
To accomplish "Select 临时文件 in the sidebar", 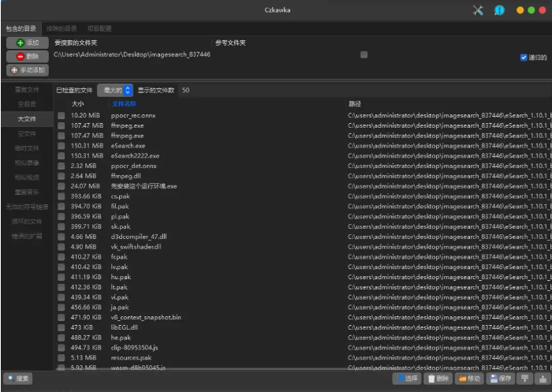I will (27, 148).
